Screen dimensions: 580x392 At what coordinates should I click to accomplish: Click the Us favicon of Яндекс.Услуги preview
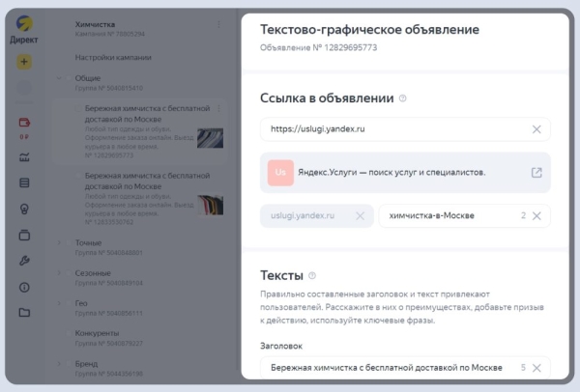(280, 173)
